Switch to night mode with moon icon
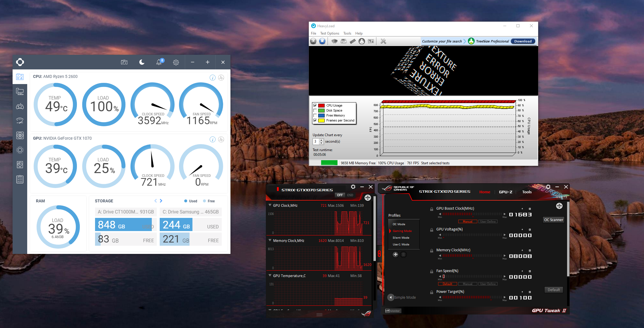The height and width of the screenshot is (328, 644). [142, 62]
